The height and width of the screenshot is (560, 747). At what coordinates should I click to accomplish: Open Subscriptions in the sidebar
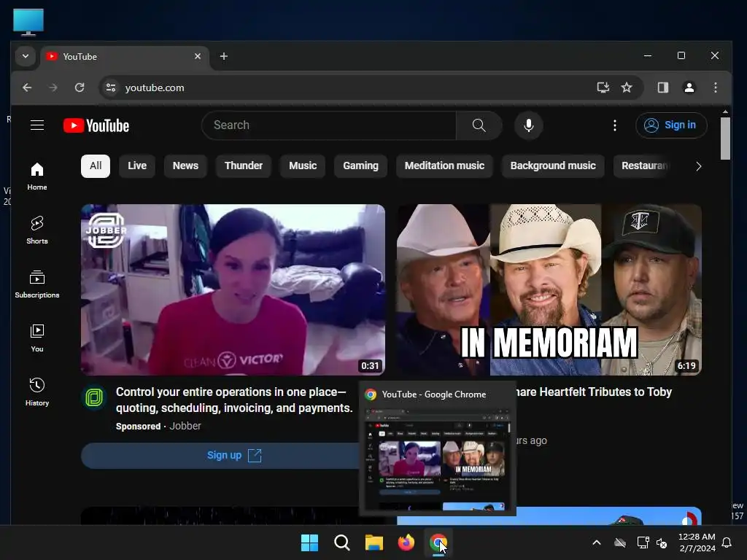pos(37,284)
